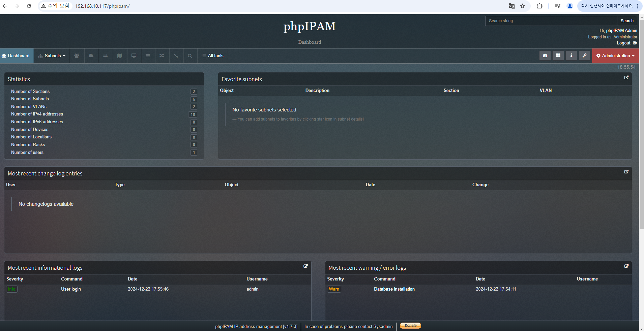Viewport: 644px width, 331px height.
Task: Click the Sysadmin contact link in footer
Action: pos(383,327)
